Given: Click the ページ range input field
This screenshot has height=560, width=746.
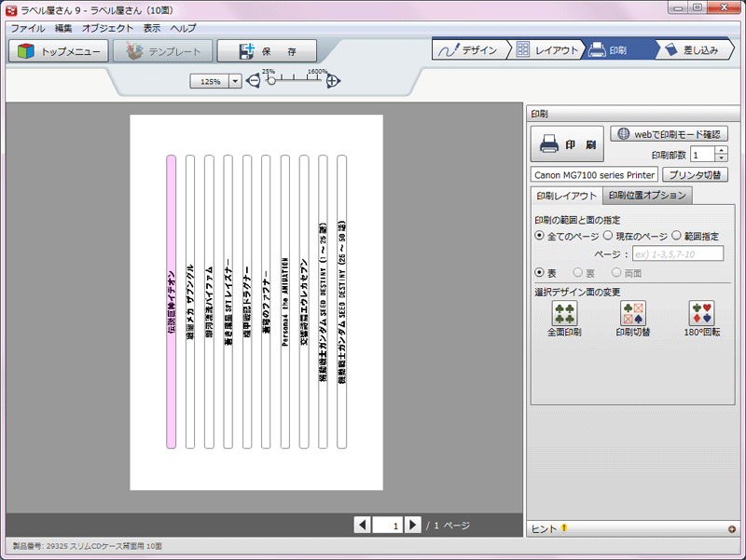Looking at the screenshot, I should pos(678,253).
